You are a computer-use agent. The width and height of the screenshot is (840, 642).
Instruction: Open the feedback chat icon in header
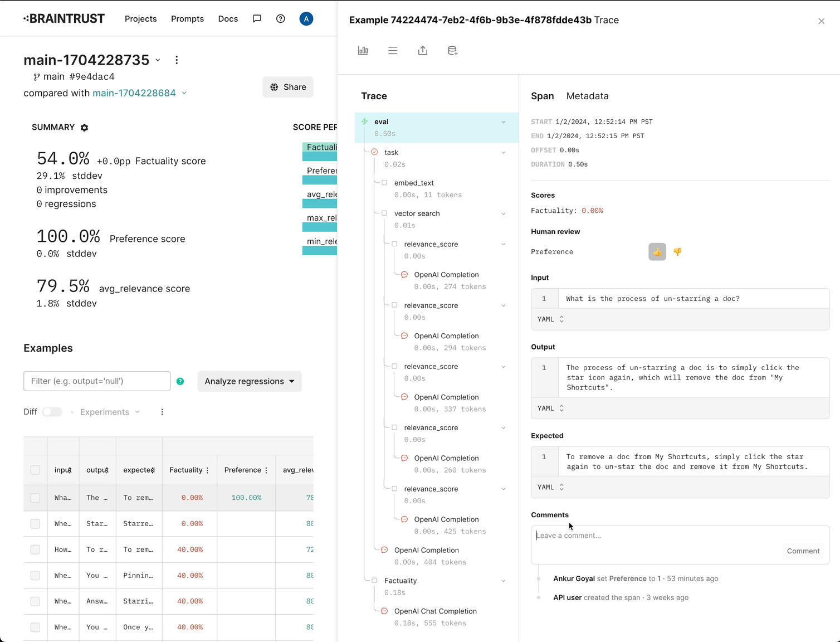pos(257,19)
